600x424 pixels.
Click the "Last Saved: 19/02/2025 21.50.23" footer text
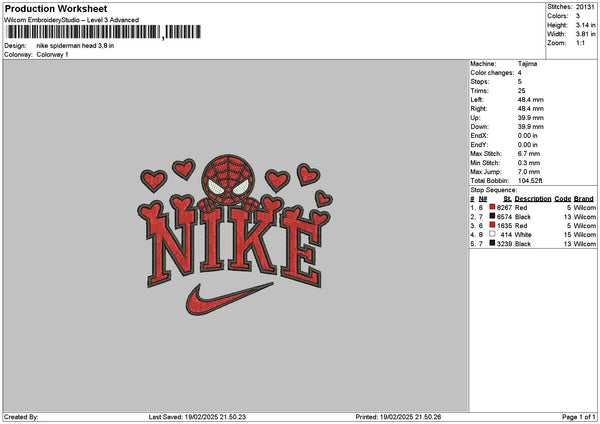(x=197, y=417)
